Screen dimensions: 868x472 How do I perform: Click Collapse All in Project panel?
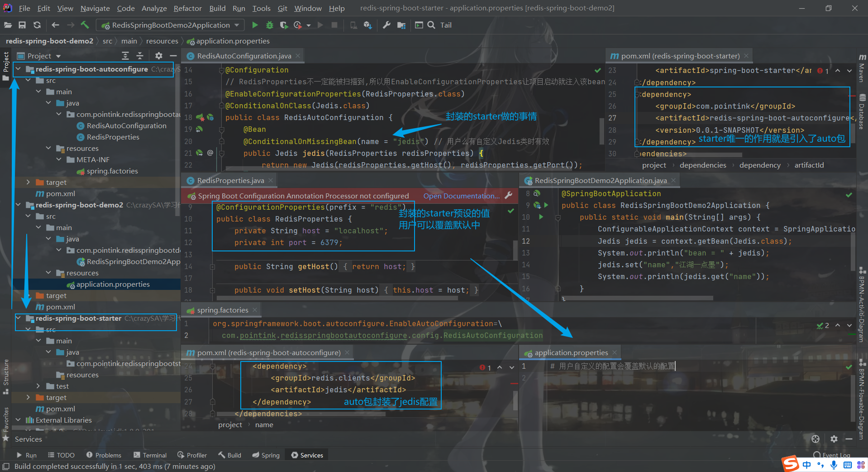coord(140,56)
